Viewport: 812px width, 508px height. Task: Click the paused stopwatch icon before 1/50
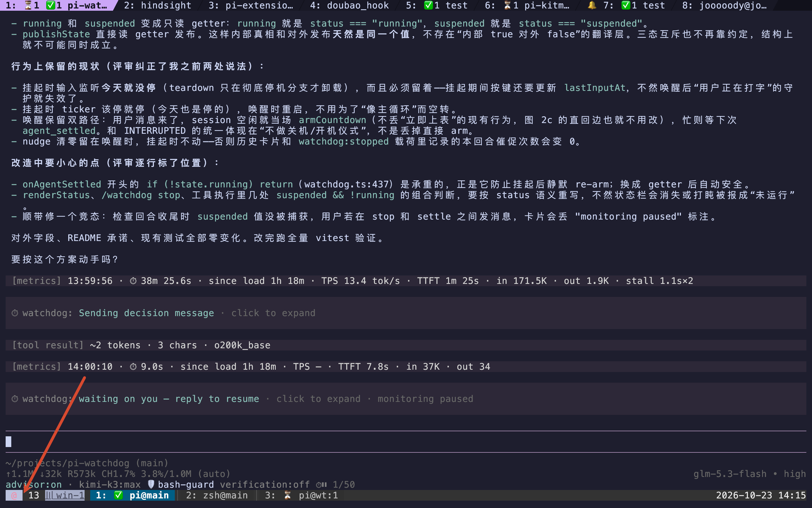click(321, 485)
